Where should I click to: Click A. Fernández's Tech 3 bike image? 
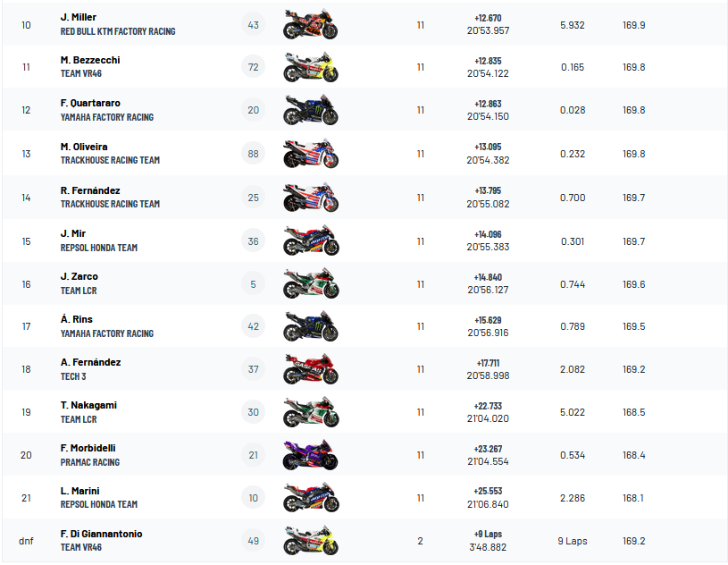pos(310,370)
